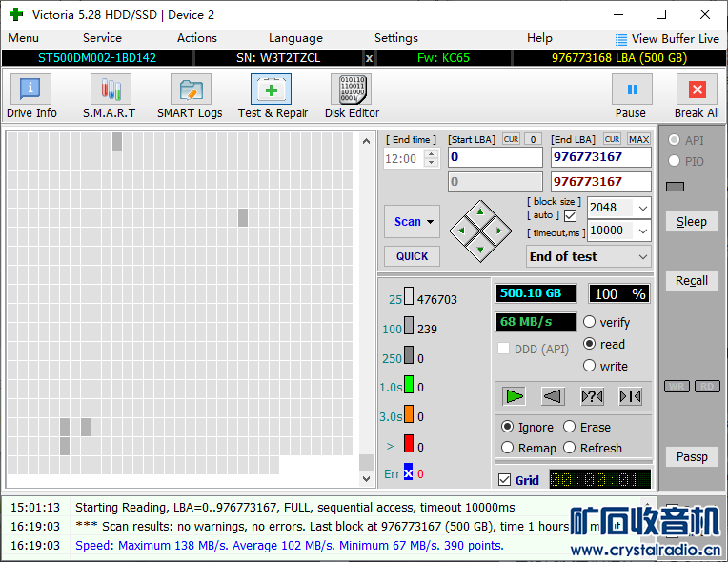This screenshot has width=728, height=562.
Task: Pause the running scan
Action: tap(631, 97)
